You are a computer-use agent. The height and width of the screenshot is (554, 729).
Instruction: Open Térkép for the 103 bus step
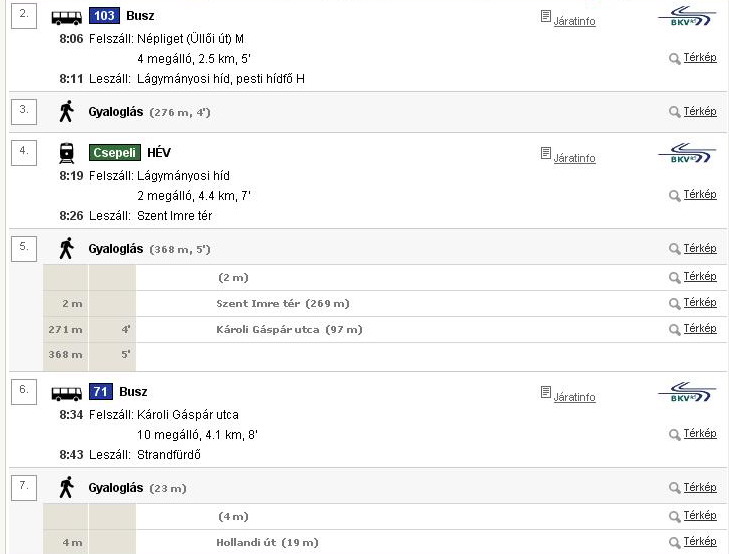coord(699,58)
